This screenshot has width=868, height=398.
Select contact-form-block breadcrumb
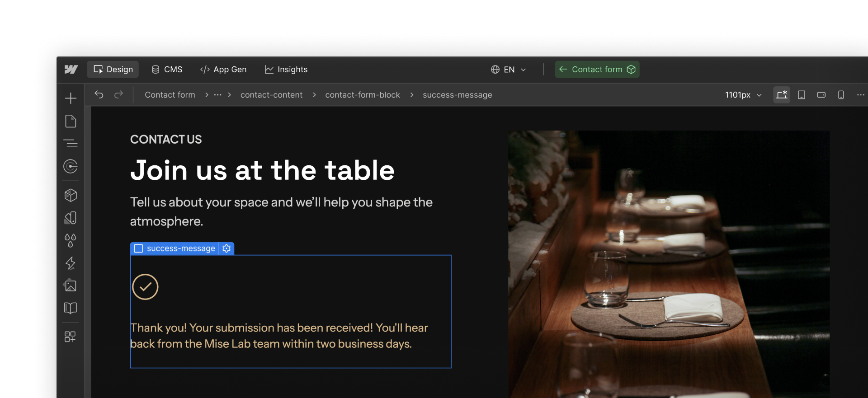(363, 95)
